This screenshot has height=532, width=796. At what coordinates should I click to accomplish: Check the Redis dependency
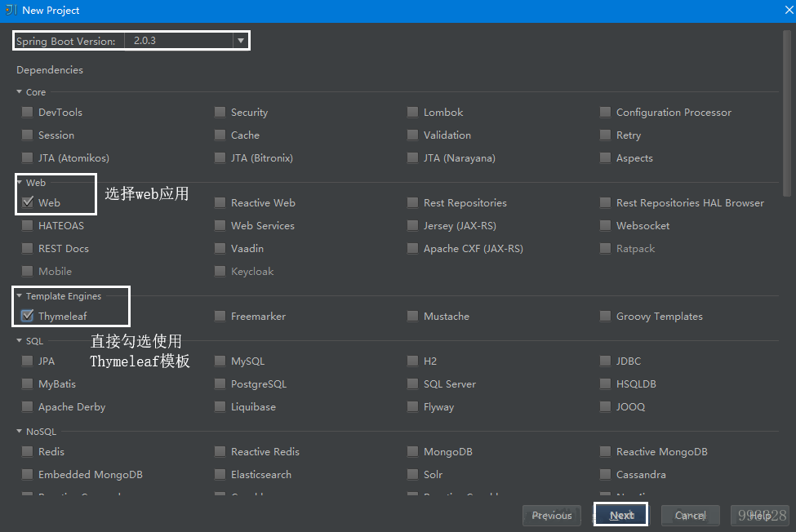click(28, 451)
